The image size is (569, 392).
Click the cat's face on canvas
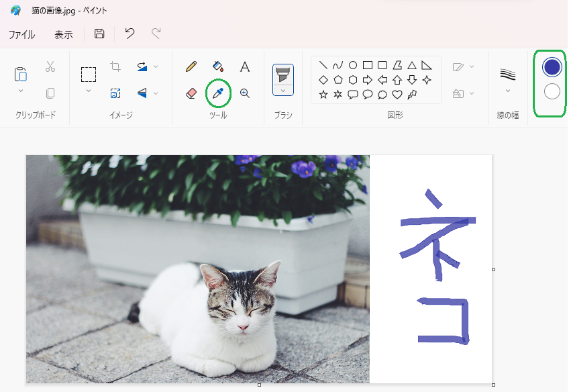point(242,303)
